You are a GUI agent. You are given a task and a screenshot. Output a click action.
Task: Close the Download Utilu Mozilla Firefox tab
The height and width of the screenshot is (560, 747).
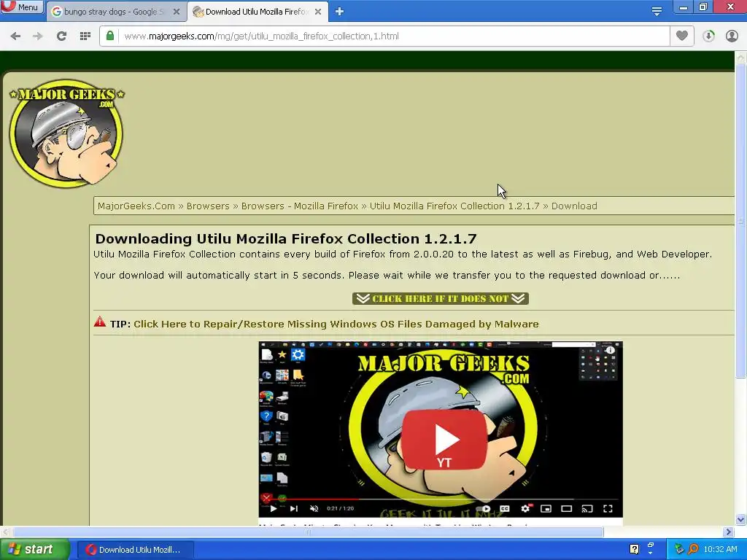(318, 12)
